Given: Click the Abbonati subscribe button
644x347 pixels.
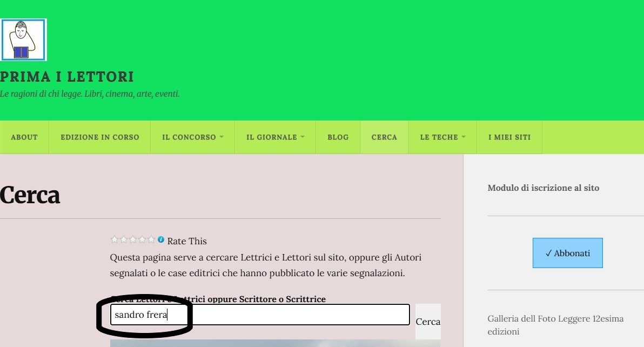Looking at the screenshot, I should 567,253.
